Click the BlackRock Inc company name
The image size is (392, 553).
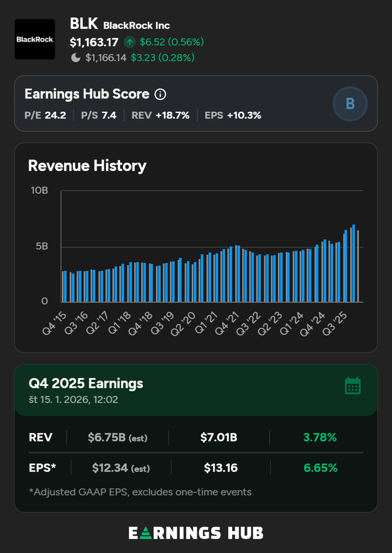point(136,25)
